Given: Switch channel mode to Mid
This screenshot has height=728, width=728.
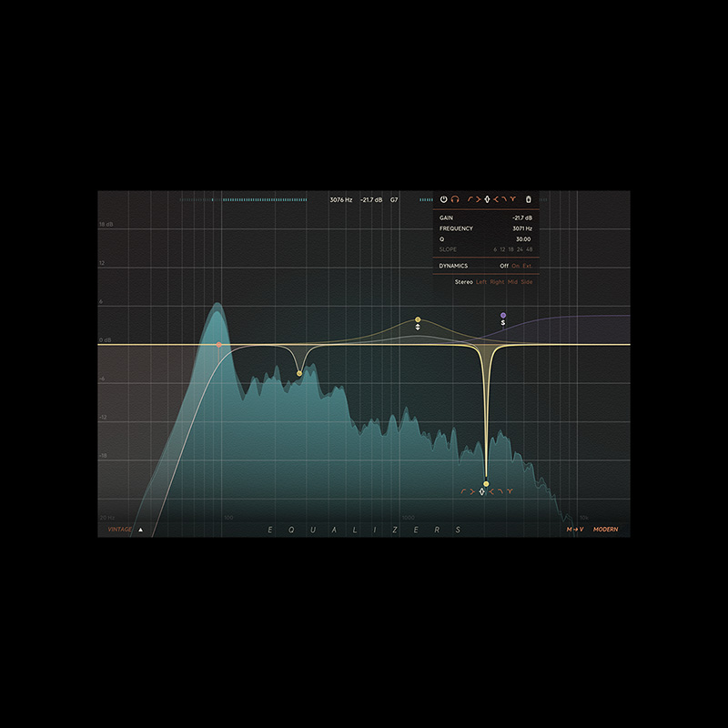Looking at the screenshot, I should click(513, 282).
